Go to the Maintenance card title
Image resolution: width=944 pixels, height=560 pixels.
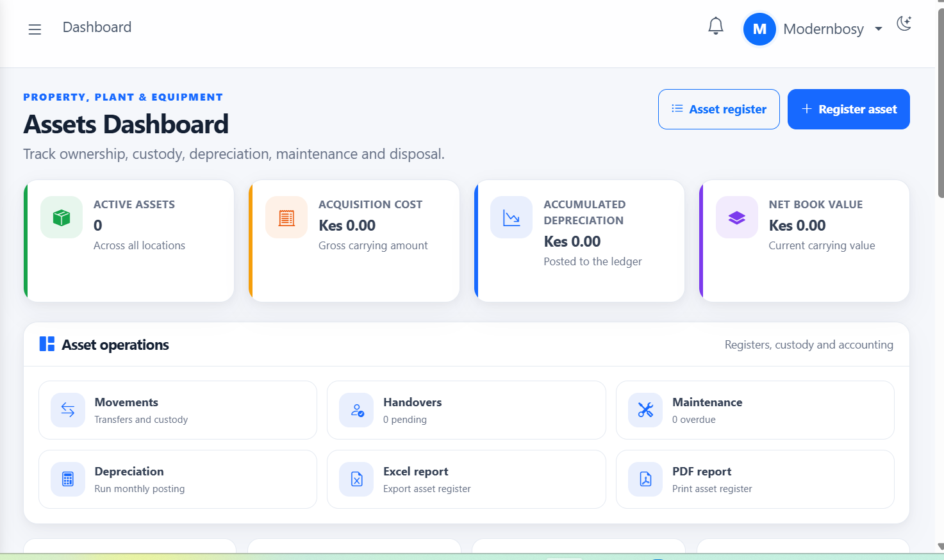707,402
